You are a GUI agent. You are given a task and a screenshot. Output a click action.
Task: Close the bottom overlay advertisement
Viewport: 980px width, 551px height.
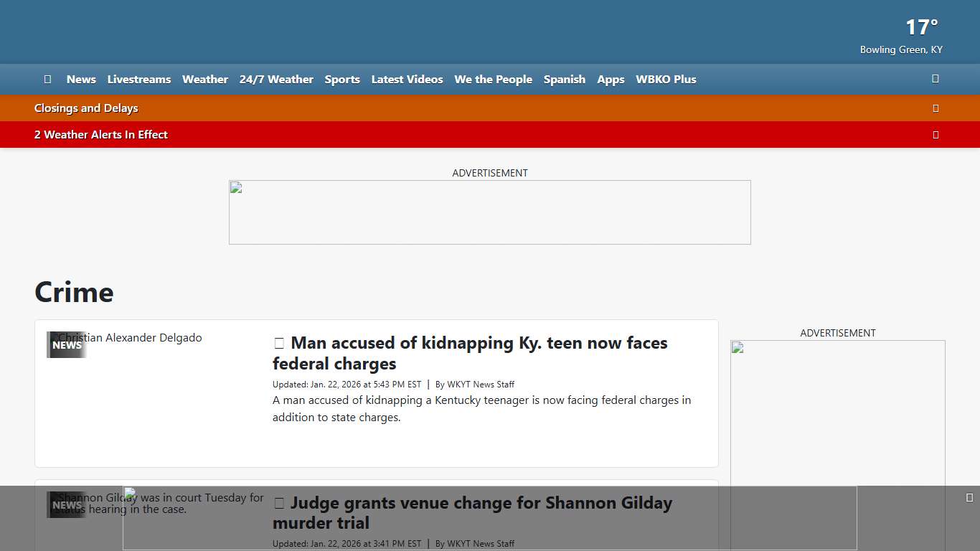coord(969,497)
